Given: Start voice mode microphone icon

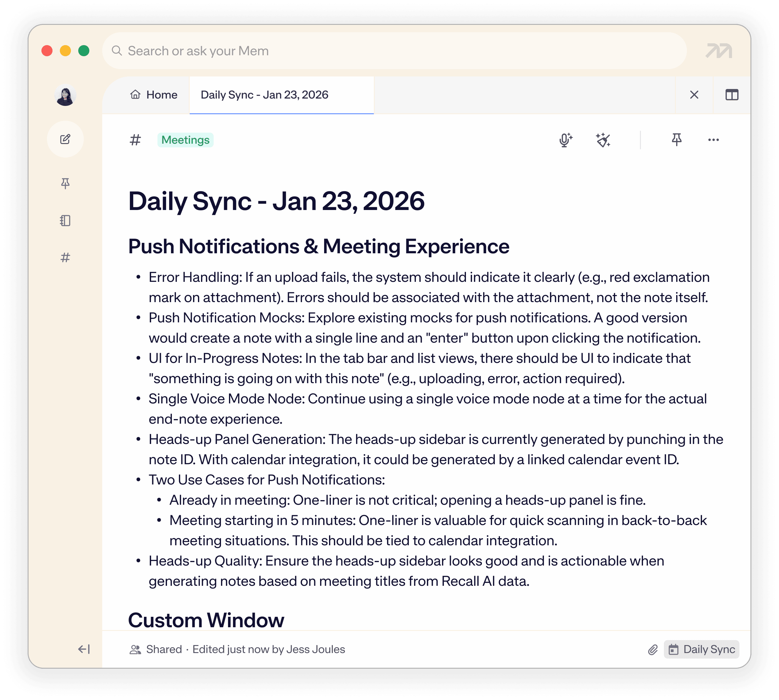Looking at the screenshot, I should click(565, 140).
